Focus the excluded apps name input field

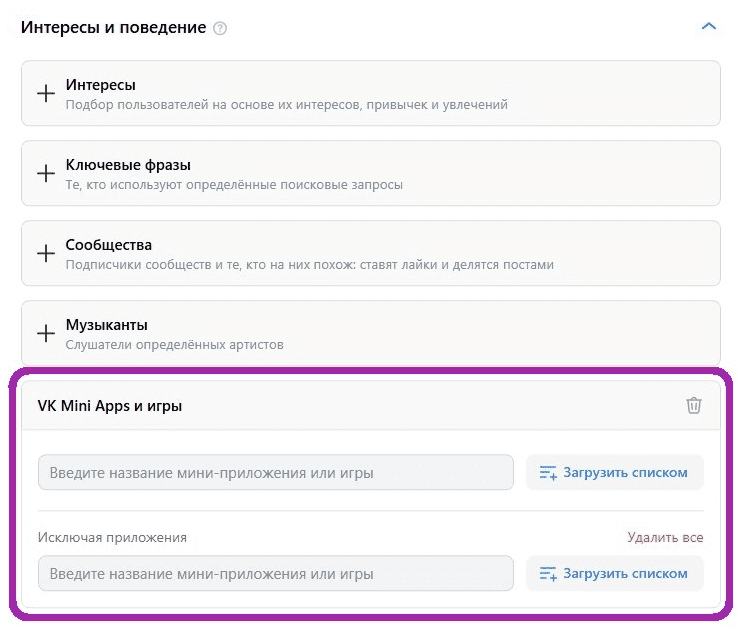[275, 574]
